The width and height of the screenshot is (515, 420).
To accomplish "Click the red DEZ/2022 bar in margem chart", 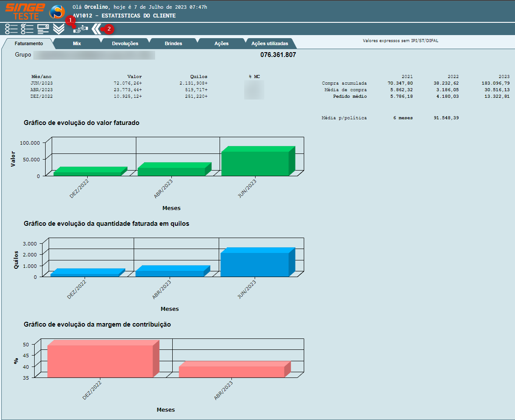I will [x=100, y=361].
